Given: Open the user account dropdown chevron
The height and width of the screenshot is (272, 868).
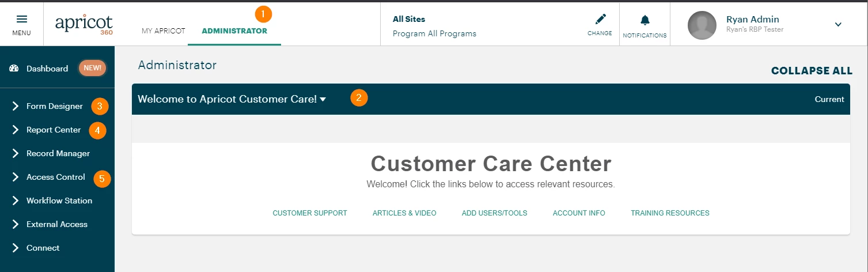Looking at the screenshot, I should [x=838, y=24].
